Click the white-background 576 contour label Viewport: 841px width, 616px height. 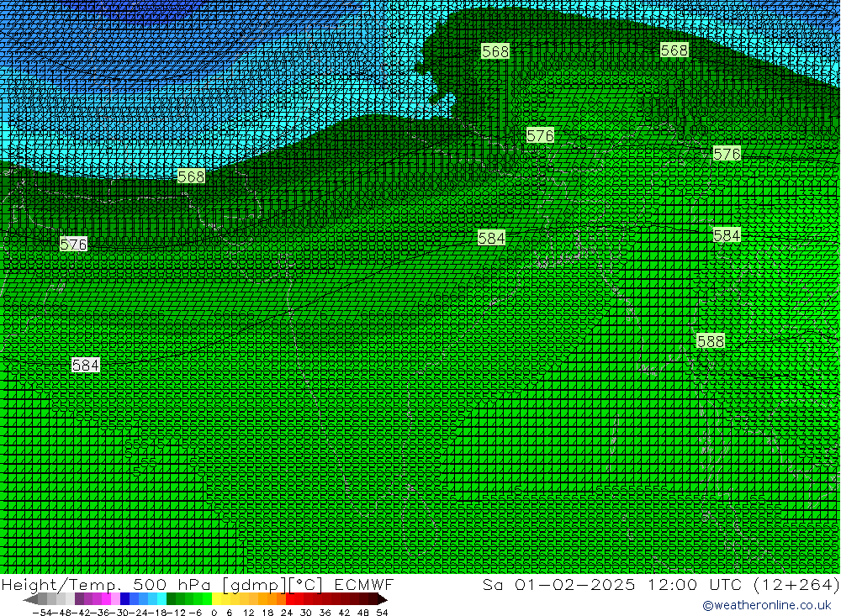[73, 245]
